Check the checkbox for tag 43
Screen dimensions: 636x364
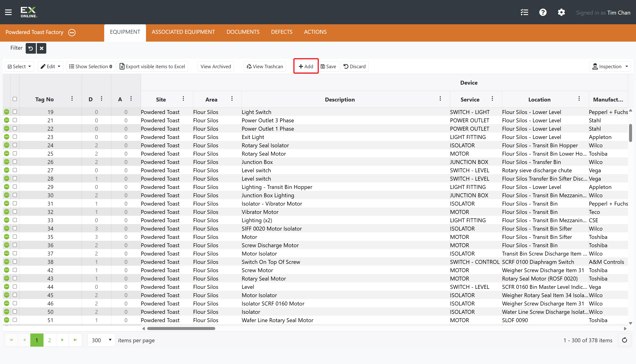pyautogui.click(x=15, y=278)
